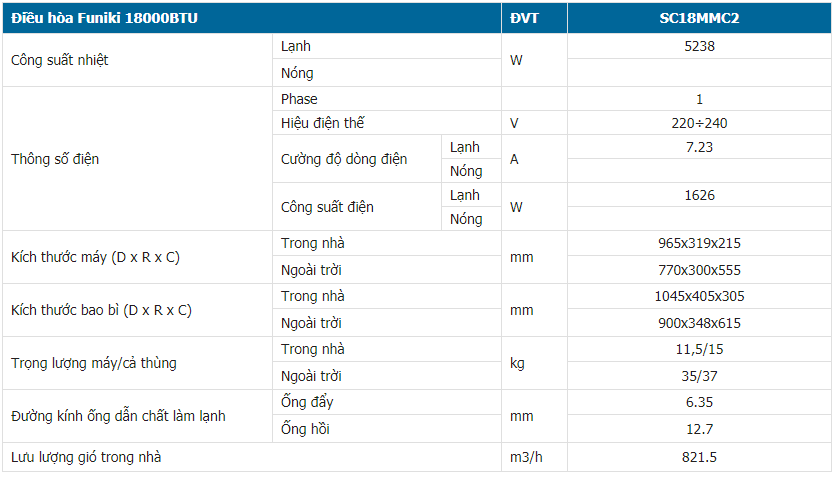Click the Công suất điện label
The height and width of the screenshot is (489, 835).
tap(328, 207)
